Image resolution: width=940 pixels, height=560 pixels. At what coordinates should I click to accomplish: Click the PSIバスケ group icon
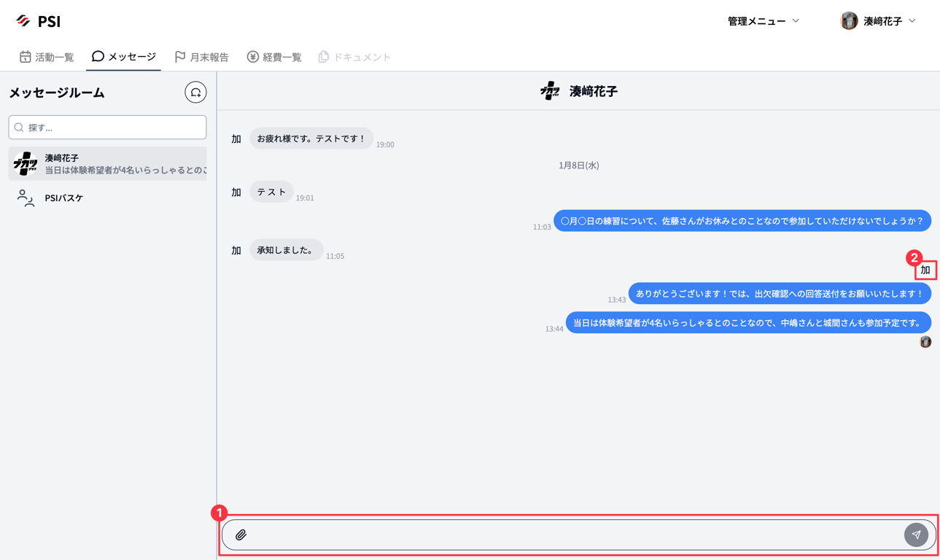[x=26, y=198]
